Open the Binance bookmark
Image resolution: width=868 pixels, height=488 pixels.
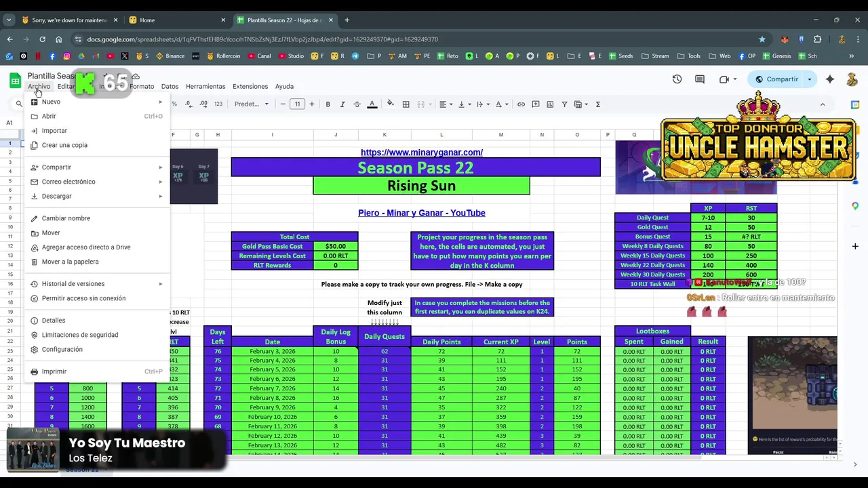point(170,56)
